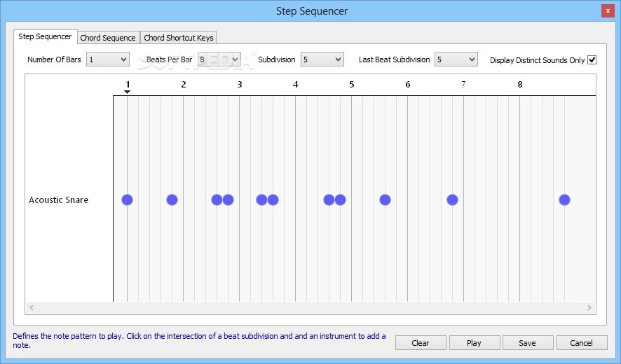Click beat number 7 in ruler
621x364 pixels.
pos(464,84)
